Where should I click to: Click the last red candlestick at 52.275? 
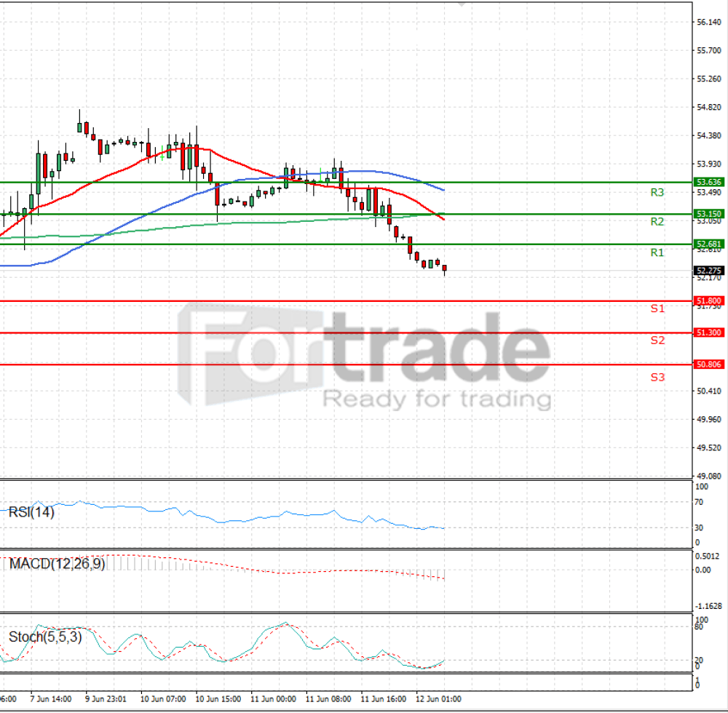[x=445, y=269]
